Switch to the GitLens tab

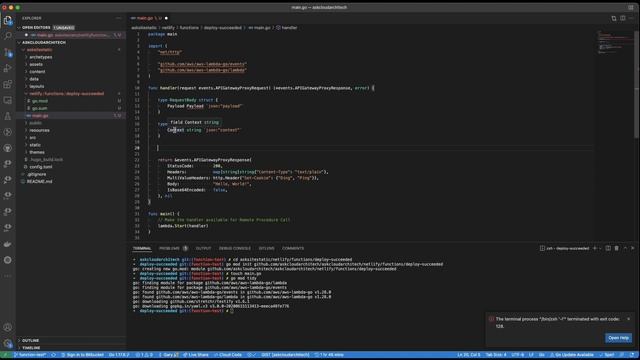[267, 248]
